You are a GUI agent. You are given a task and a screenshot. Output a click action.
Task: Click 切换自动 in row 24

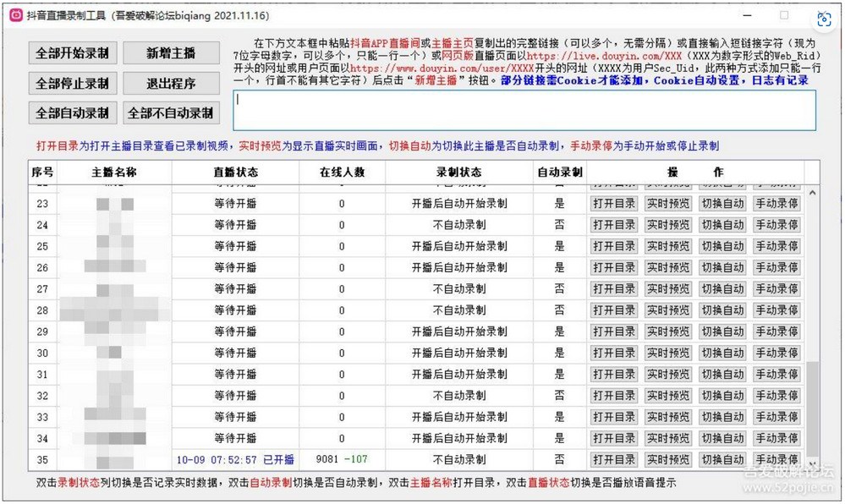point(722,225)
